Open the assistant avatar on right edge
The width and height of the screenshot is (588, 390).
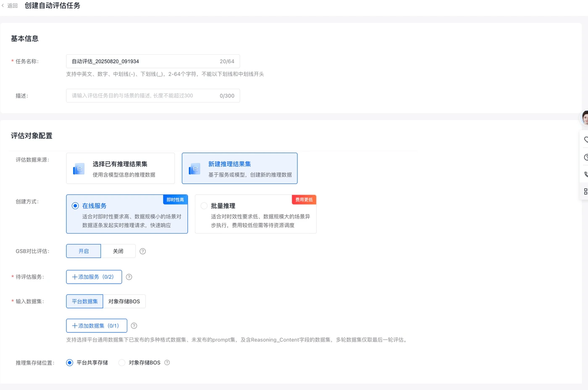point(585,118)
